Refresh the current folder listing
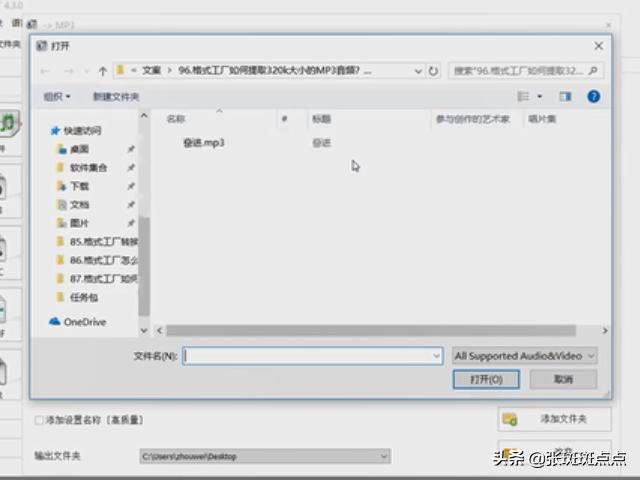The height and width of the screenshot is (480, 640). pyautogui.click(x=433, y=71)
